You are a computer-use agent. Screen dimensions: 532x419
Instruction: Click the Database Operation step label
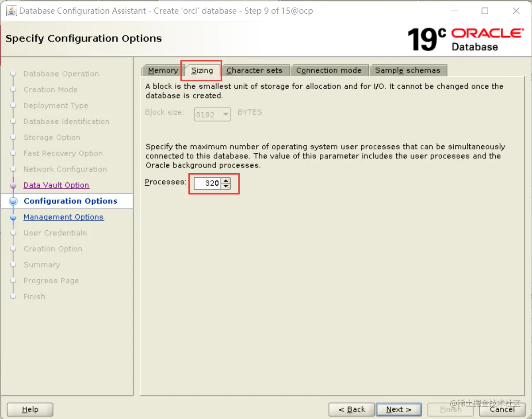tap(61, 74)
